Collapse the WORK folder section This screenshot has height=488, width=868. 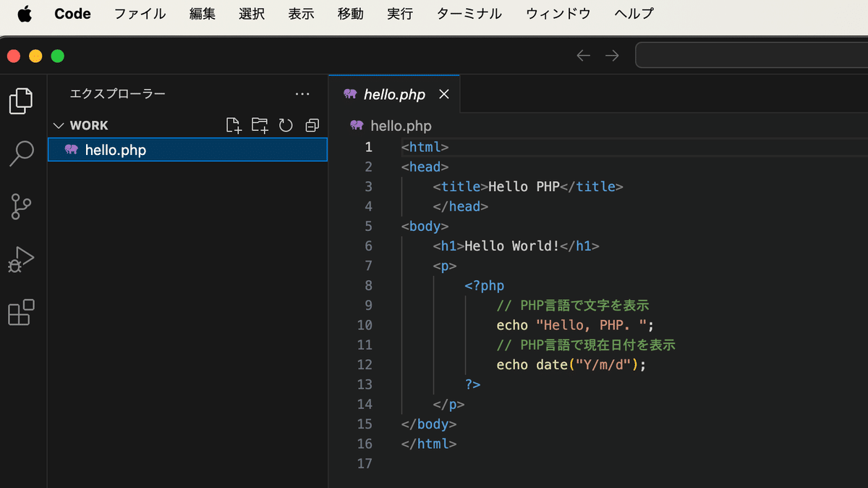pyautogui.click(x=59, y=125)
